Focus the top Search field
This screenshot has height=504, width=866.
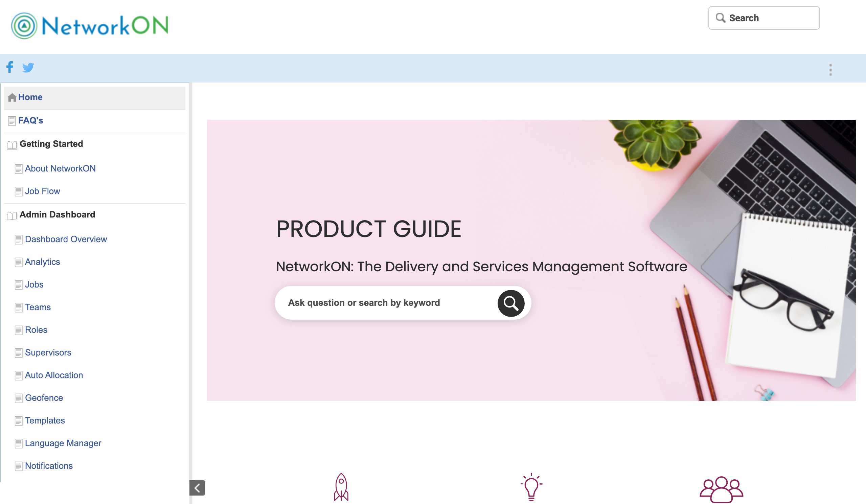[x=764, y=18]
